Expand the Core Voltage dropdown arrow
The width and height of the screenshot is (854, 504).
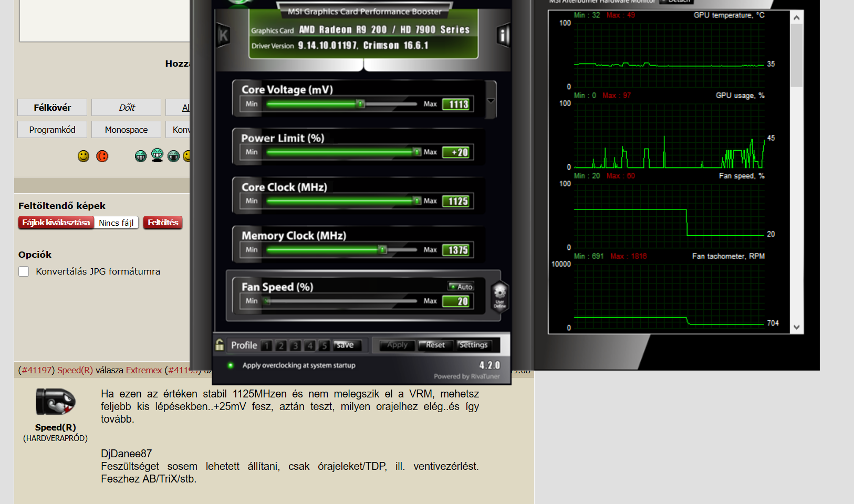pyautogui.click(x=491, y=100)
